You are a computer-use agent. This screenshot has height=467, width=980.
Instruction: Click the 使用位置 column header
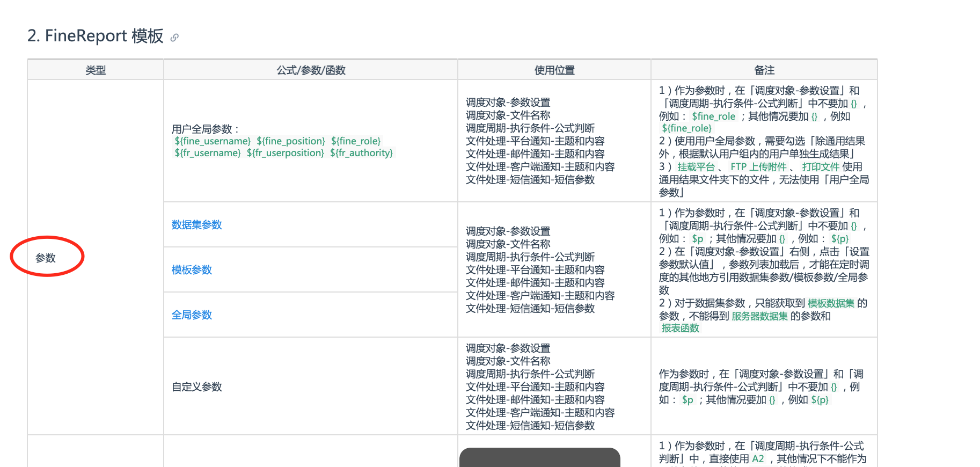pyautogui.click(x=554, y=70)
